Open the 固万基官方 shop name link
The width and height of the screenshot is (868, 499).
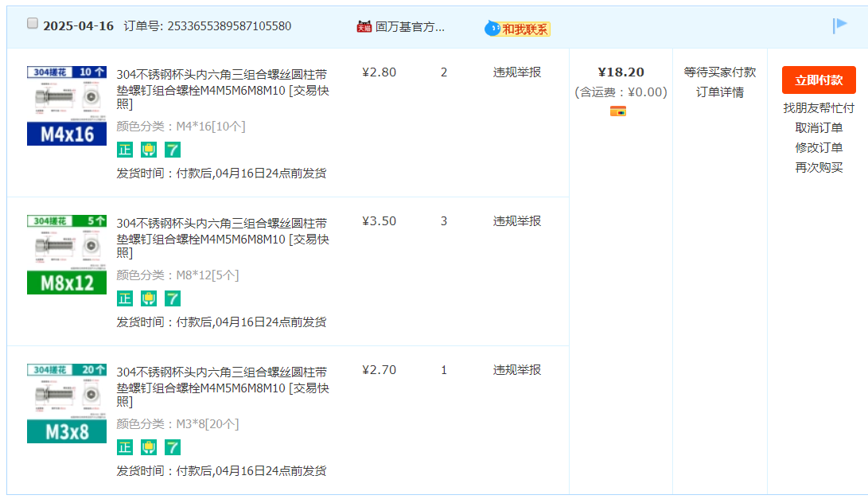tap(410, 26)
